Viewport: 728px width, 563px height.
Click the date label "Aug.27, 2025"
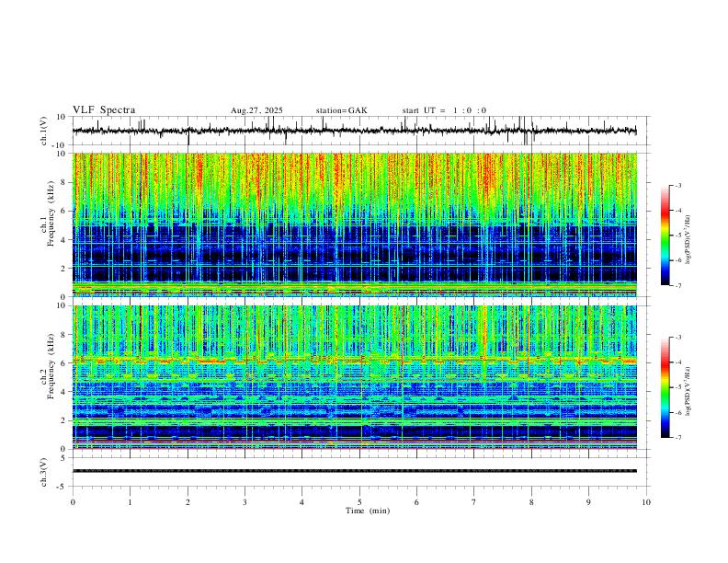tap(256, 110)
